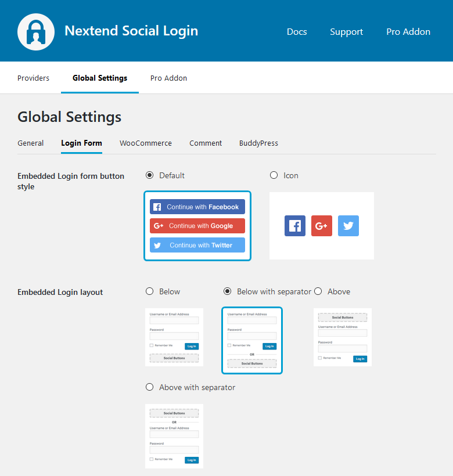453x476 pixels.
Task: Choose the Below layout radio option
Action: [x=150, y=291]
